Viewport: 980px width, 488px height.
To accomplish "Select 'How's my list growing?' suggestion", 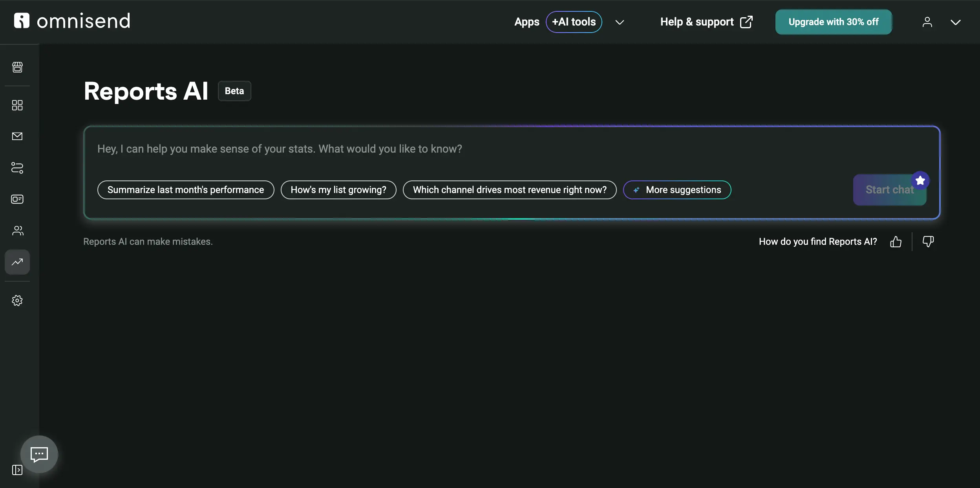I will pos(338,190).
